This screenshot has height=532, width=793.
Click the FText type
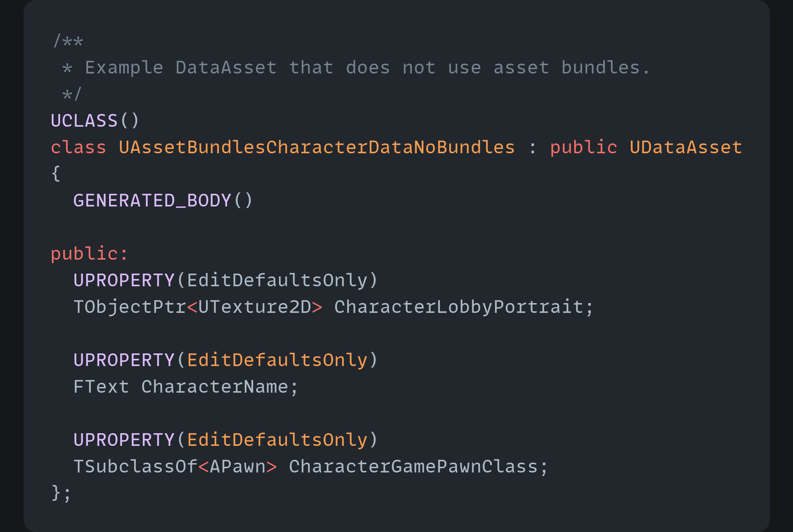click(101, 387)
